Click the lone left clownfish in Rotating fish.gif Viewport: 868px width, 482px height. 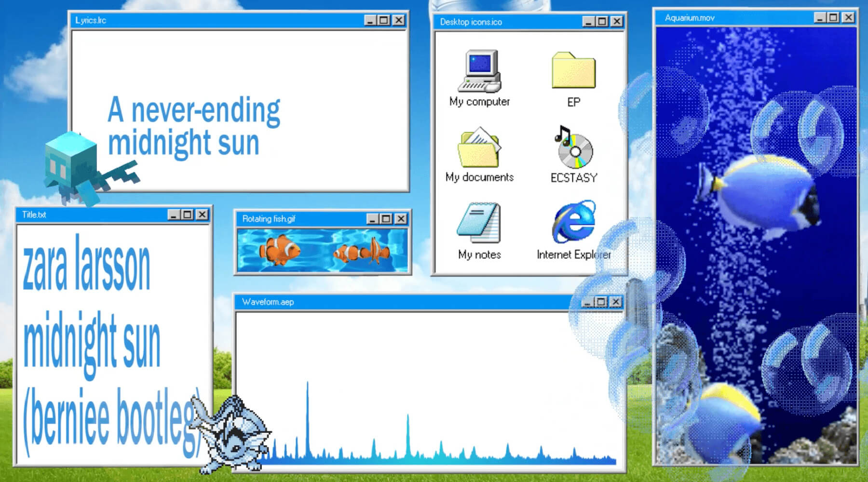(280, 250)
